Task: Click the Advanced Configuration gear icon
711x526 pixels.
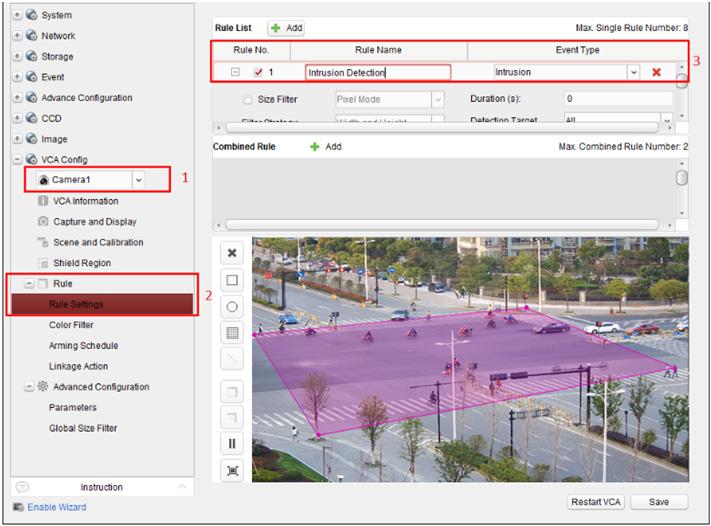Action: (43, 386)
